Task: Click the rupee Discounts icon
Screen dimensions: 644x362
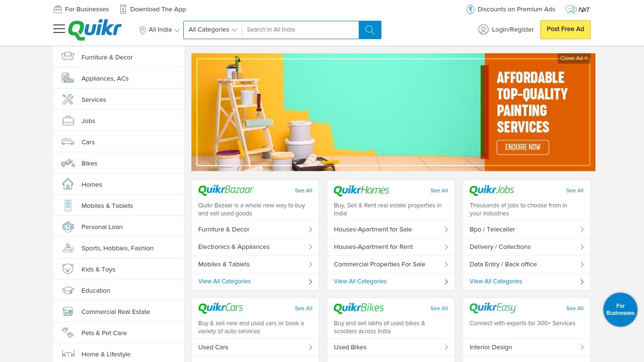Action: pos(470,9)
